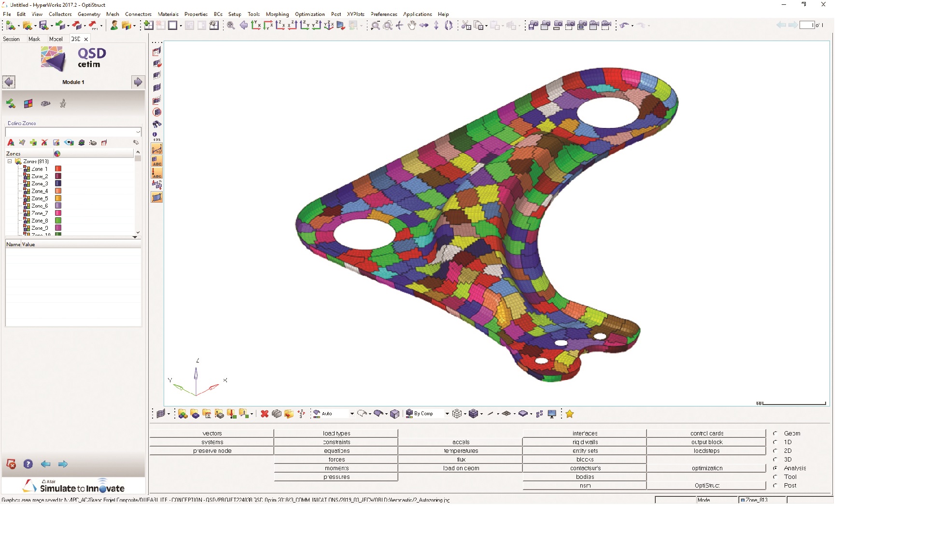Open the Mesh menu

click(x=112, y=14)
